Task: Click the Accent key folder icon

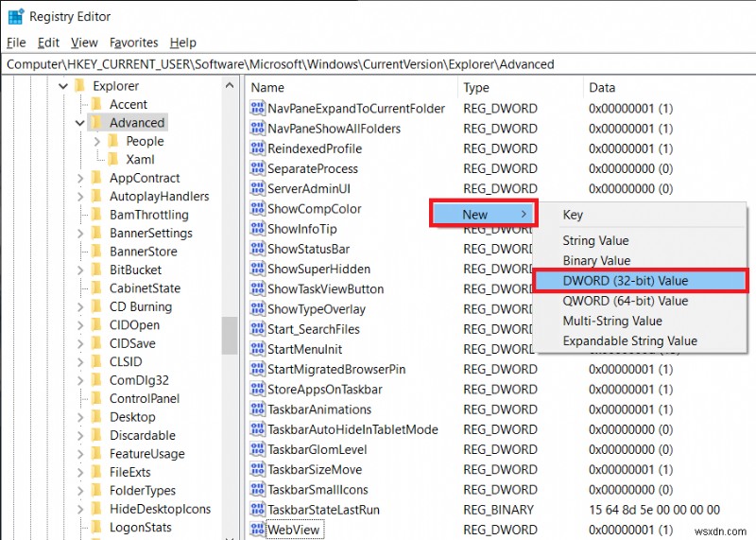Action: 97,104
